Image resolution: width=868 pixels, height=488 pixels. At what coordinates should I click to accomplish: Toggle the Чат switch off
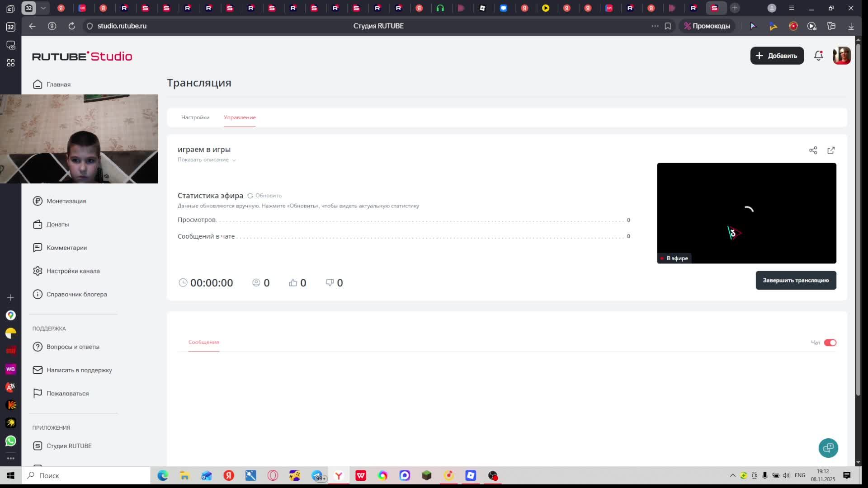(x=830, y=343)
